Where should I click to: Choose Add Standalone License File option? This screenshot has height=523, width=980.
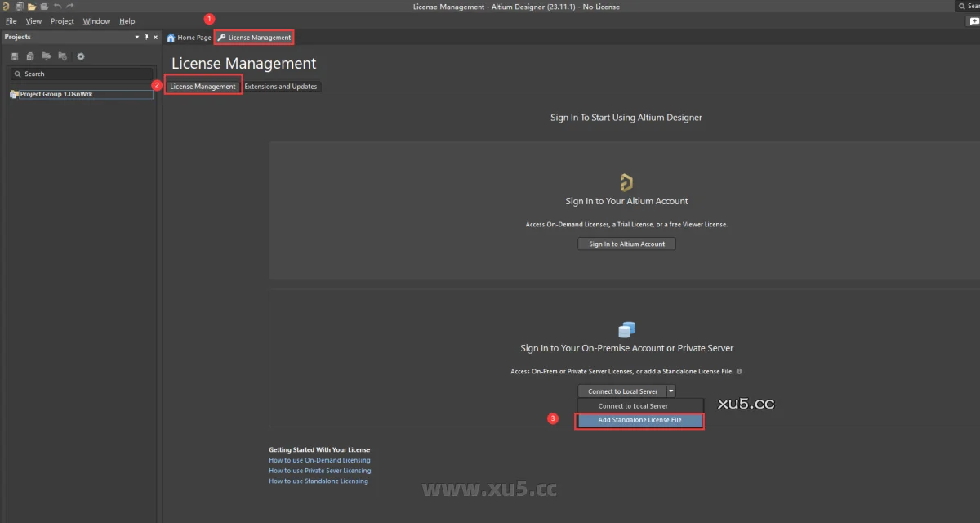[x=639, y=420]
